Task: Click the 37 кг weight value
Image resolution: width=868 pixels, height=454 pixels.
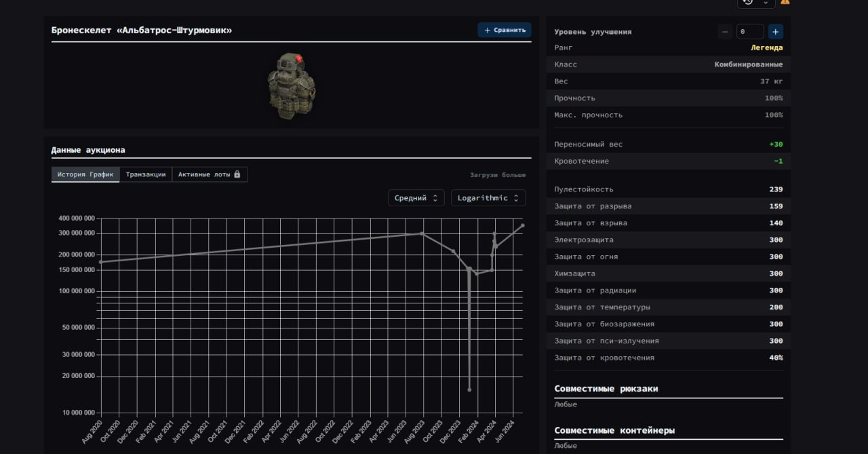Action: 771,81
